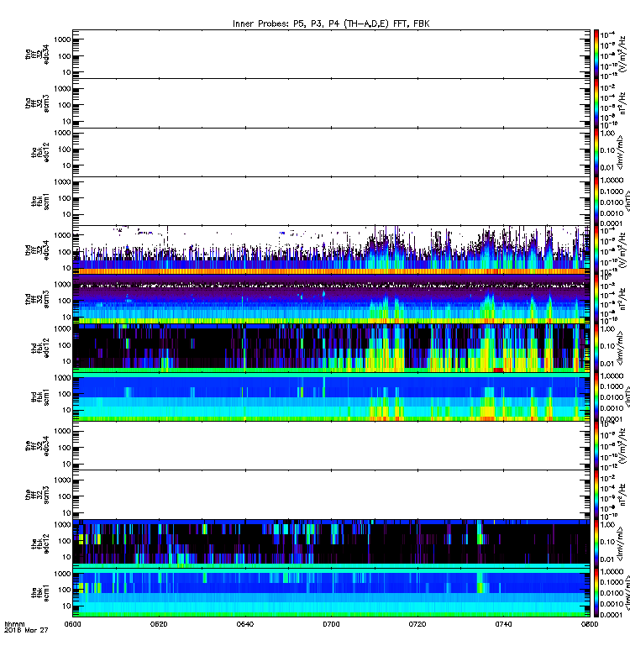Click the 0600 time tick label
The width and height of the screenshot is (630, 672).
tap(72, 624)
